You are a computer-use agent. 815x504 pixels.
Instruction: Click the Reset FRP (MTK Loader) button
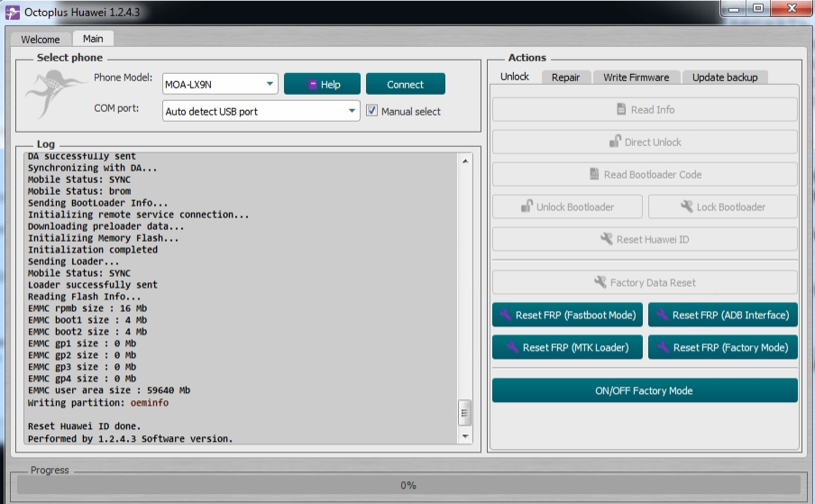[x=567, y=347]
